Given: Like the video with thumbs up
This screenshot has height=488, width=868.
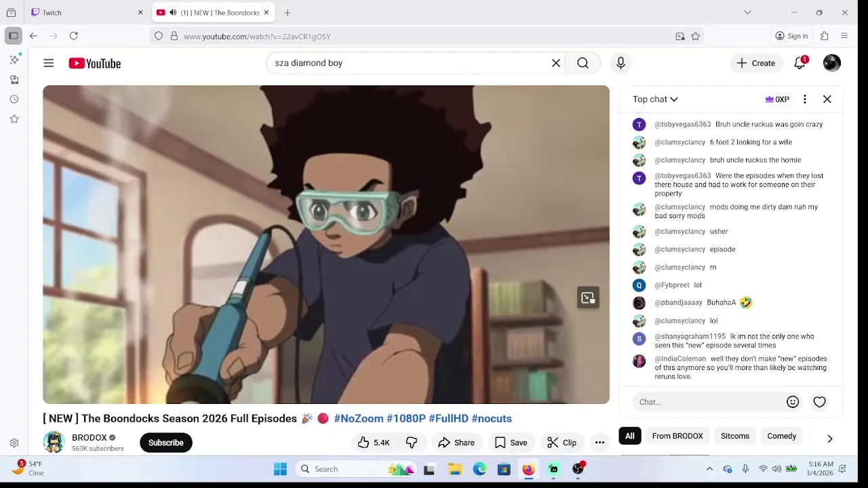Looking at the screenshot, I should (x=374, y=443).
